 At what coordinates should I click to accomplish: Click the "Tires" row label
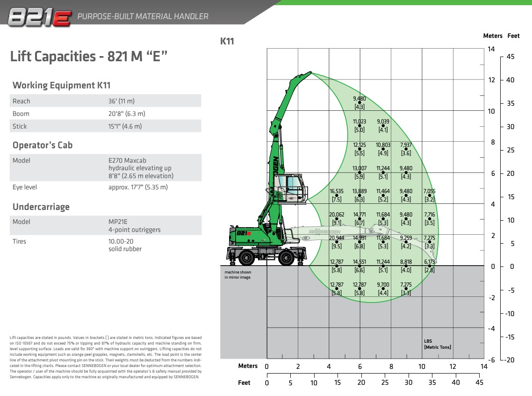19,241
